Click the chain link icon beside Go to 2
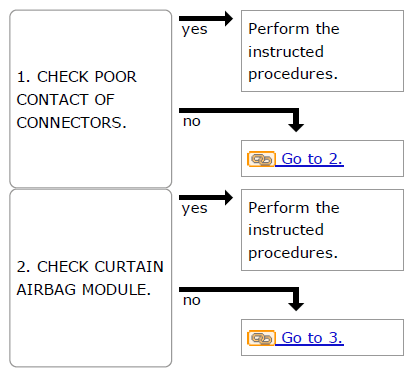Image resolution: width=413 pixels, height=377 pixels. pos(261,159)
